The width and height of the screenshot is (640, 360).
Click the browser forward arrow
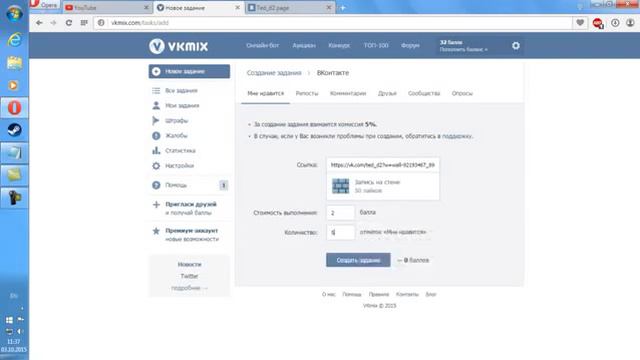53,23
